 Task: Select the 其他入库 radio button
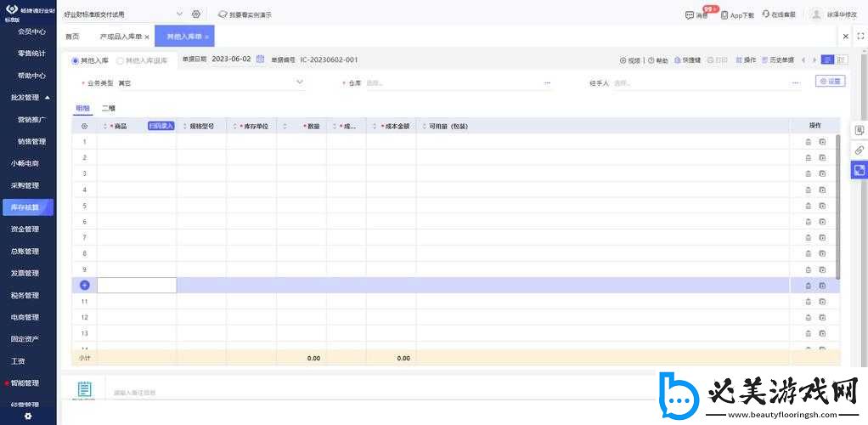tap(76, 60)
